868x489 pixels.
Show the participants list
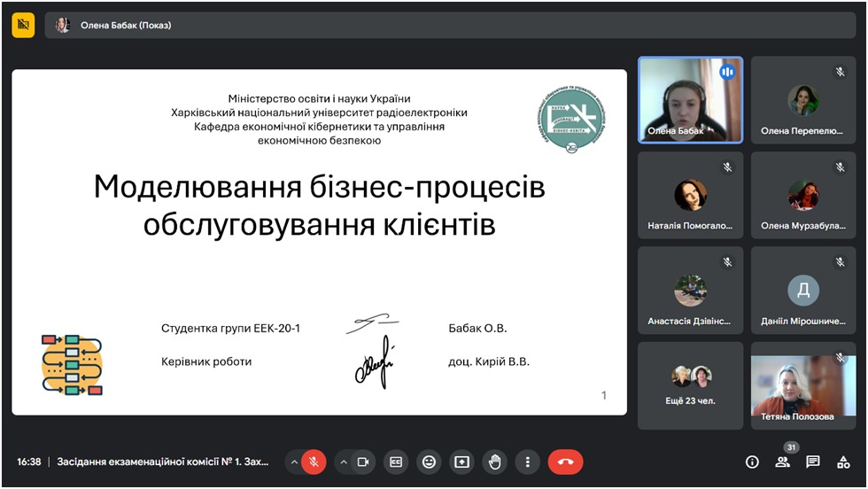tap(782, 462)
